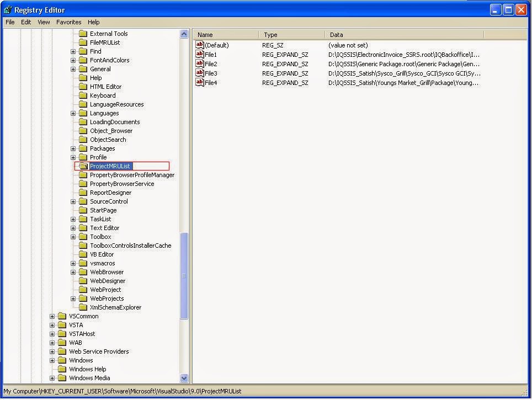Click the tree scrollbar down arrow
This screenshot has height=400, width=532.
coord(184,377)
